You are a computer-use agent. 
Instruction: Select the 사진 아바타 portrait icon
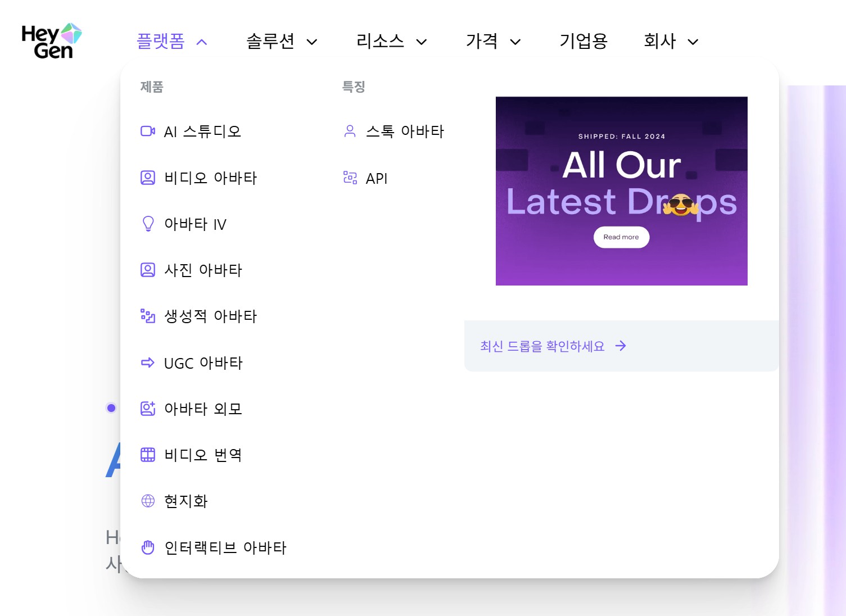click(x=147, y=270)
